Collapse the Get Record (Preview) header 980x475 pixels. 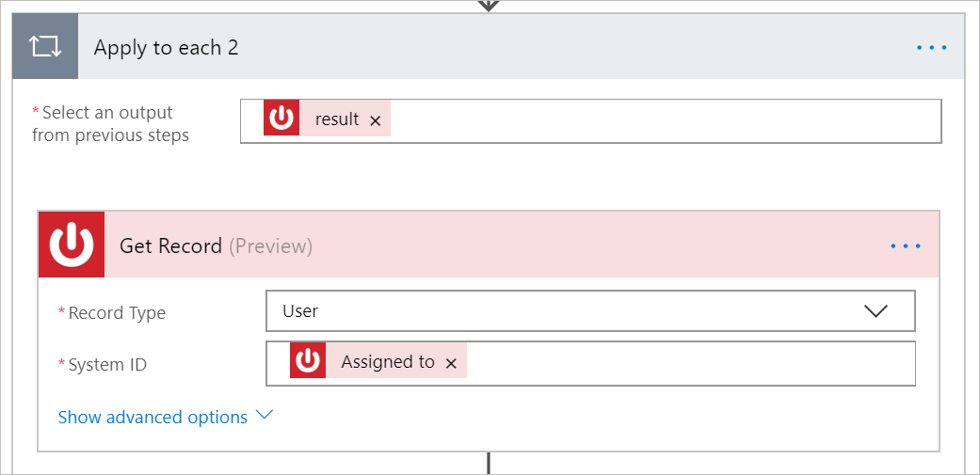(x=471, y=245)
